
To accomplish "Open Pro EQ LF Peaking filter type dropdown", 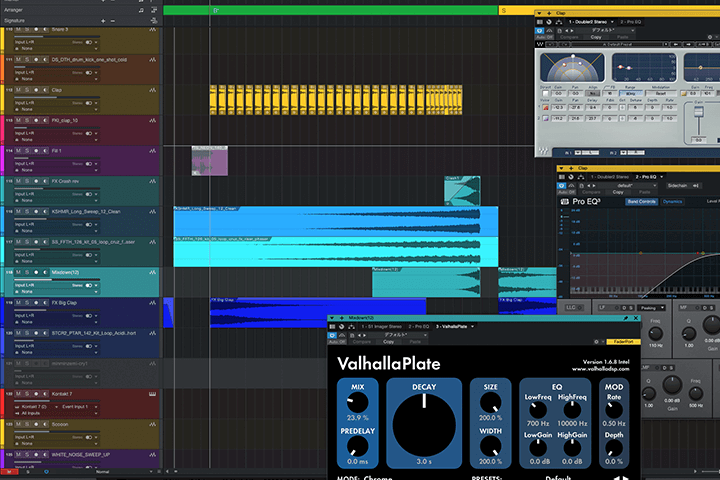I will pyautogui.click(x=652, y=308).
